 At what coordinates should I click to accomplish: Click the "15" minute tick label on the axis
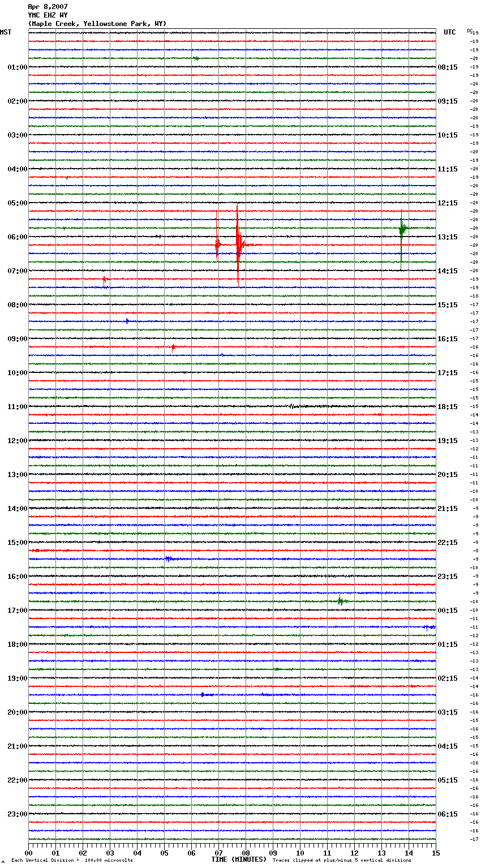436,853
